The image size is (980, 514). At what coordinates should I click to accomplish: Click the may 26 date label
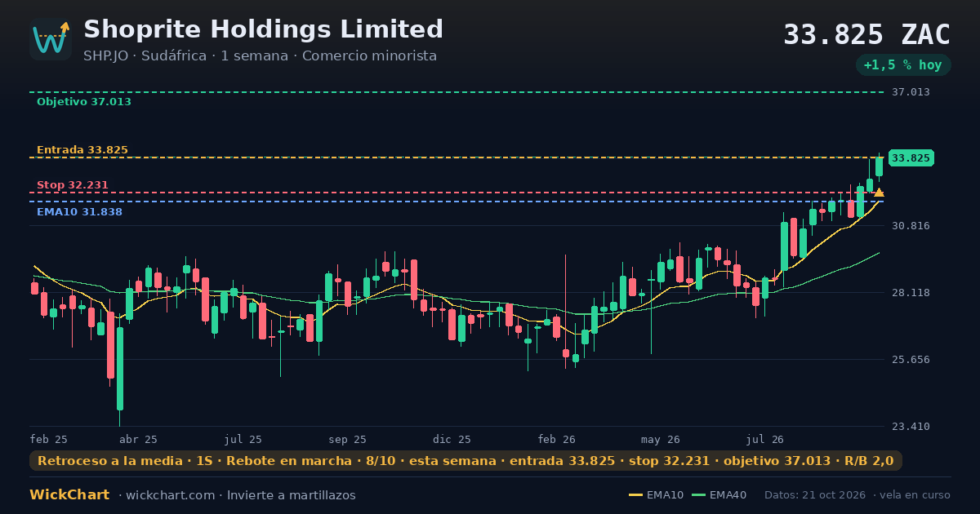click(661, 440)
